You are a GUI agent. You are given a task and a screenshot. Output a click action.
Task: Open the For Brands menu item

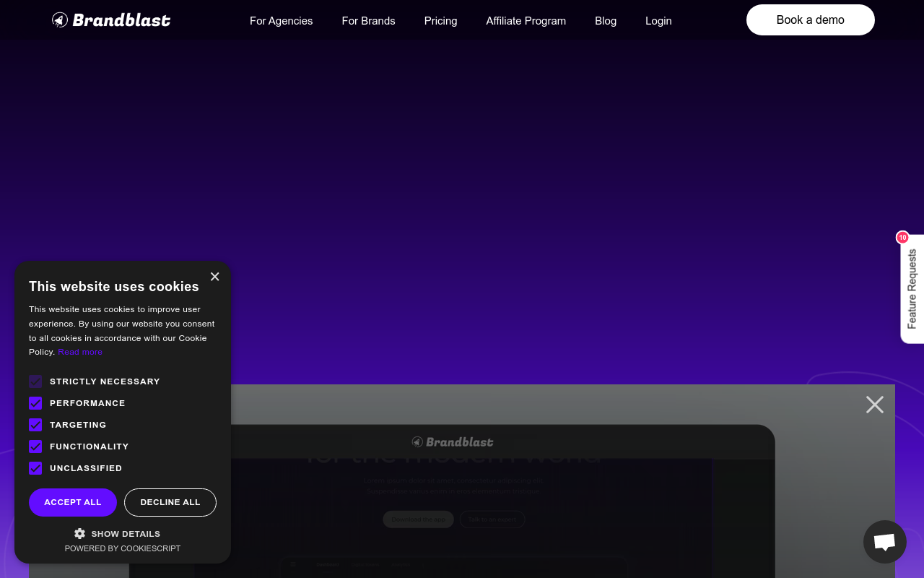click(x=368, y=21)
